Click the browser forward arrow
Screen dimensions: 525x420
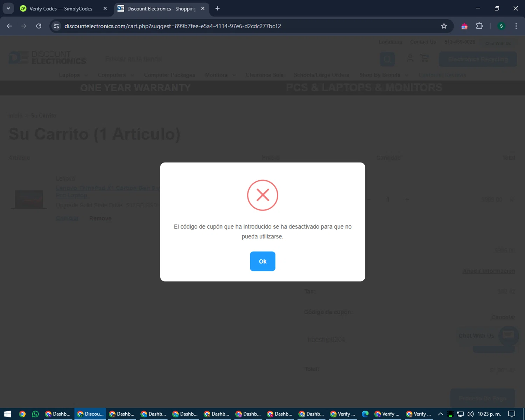(x=24, y=26)
